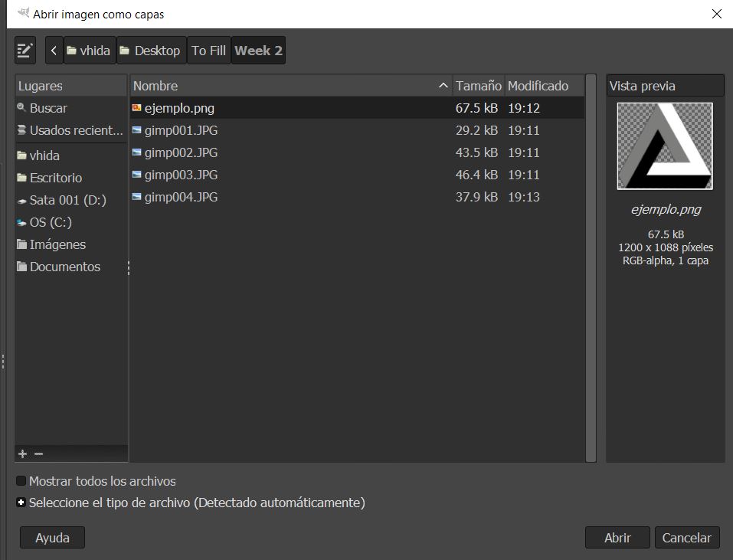Select file gimp004.JPG
Viewport: 733px width, 560px height.
pyautogui.click(x=357, y=197)
